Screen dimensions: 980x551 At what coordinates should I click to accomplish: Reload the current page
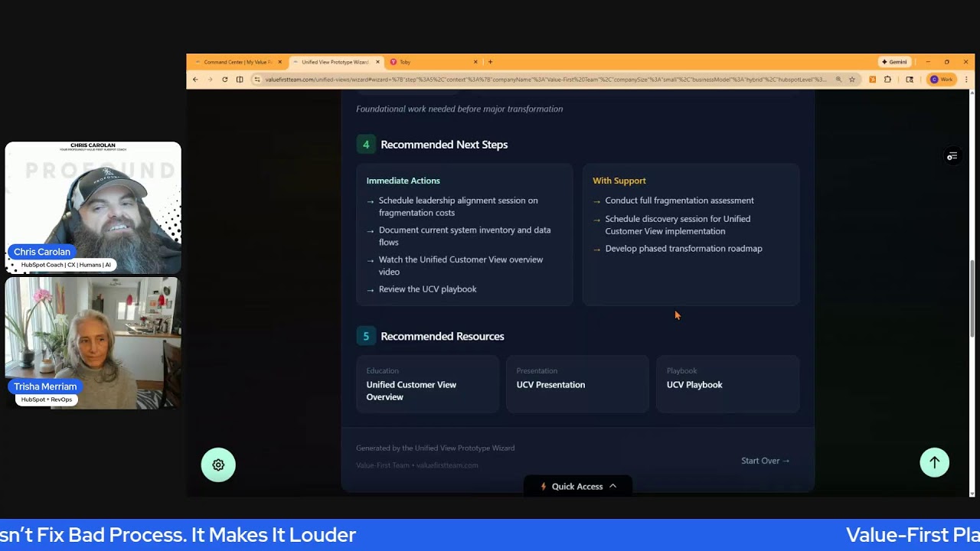click(x=224, y=80)
